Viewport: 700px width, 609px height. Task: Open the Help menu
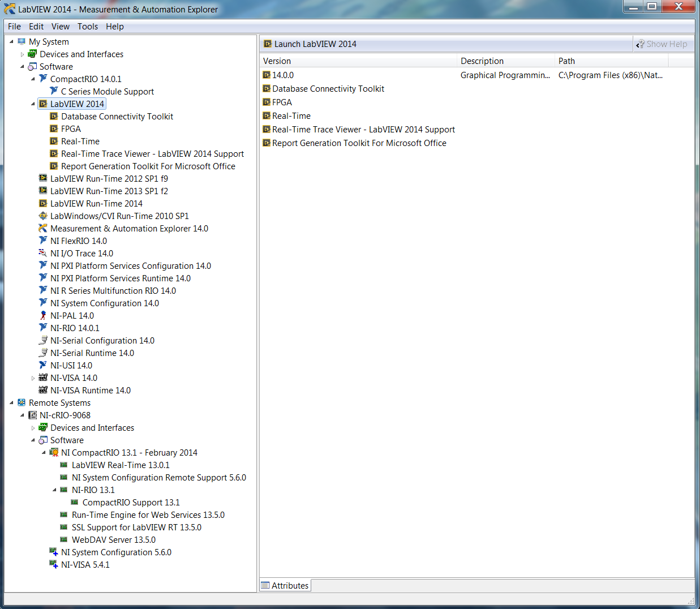115,26
